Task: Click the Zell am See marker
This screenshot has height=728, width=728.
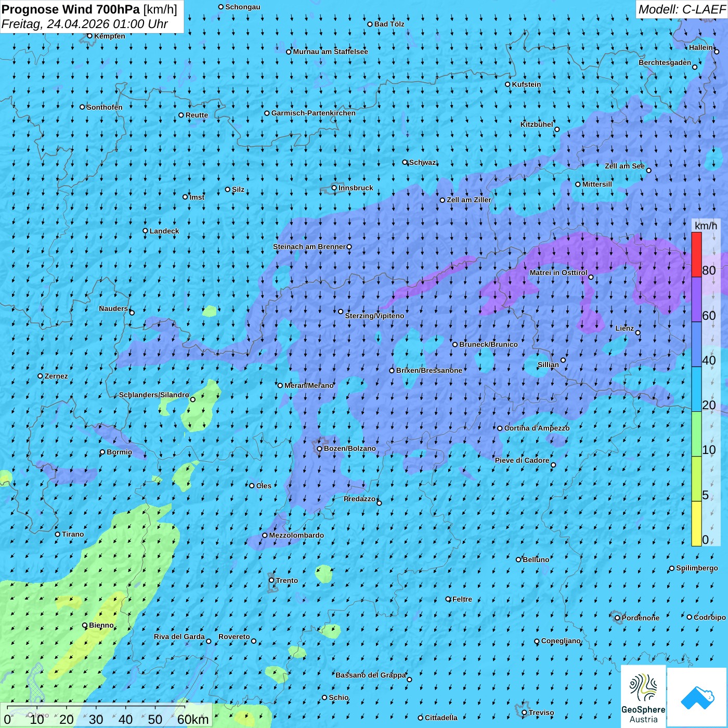Action: click(x=648, y=171)
